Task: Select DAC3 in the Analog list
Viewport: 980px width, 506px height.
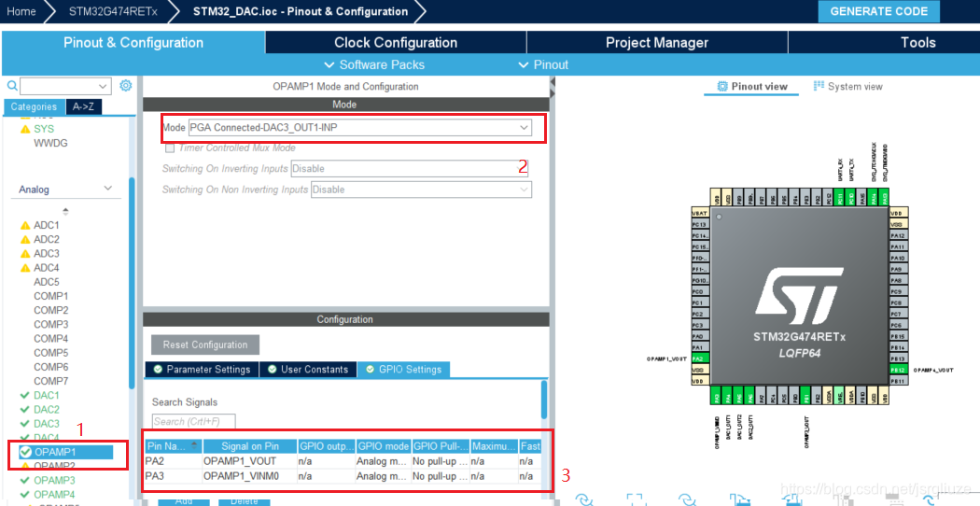Action: [47, 424]
